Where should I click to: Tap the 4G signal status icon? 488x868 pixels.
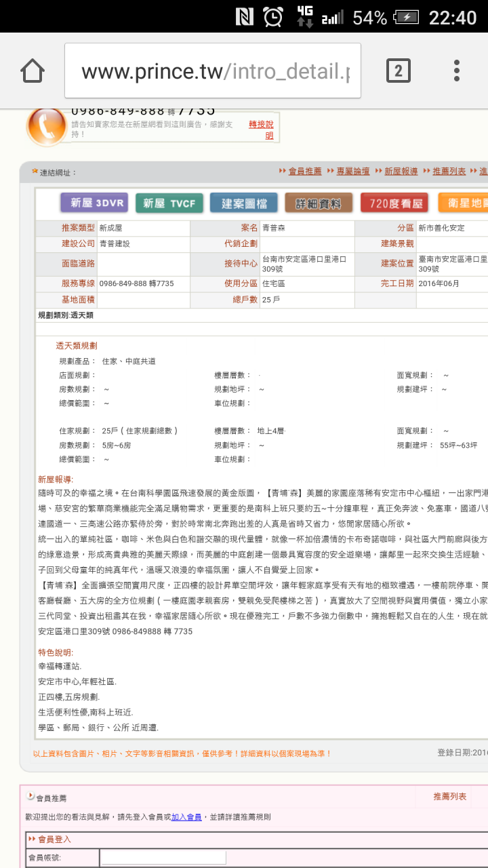[x=305, y=17]
